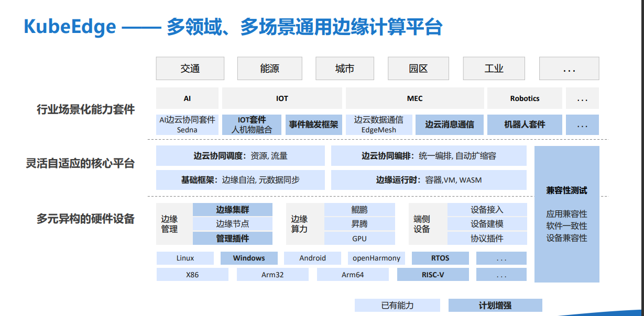The image size is (644, 316).
Task: Select the 边缘集群 box
Action: pos(233,209)
